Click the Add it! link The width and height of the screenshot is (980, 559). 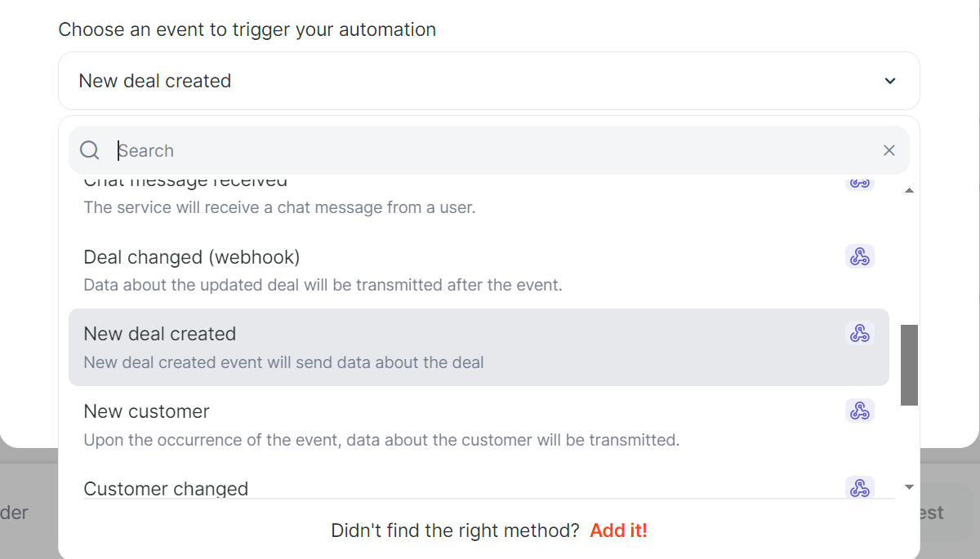(x=618, y=530)
